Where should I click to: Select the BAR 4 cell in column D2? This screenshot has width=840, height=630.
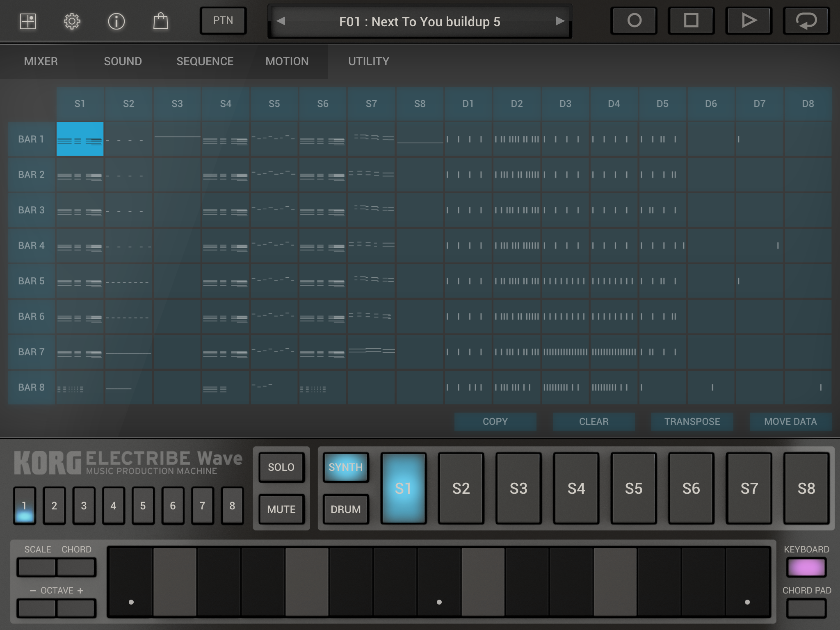pos(517,246)
